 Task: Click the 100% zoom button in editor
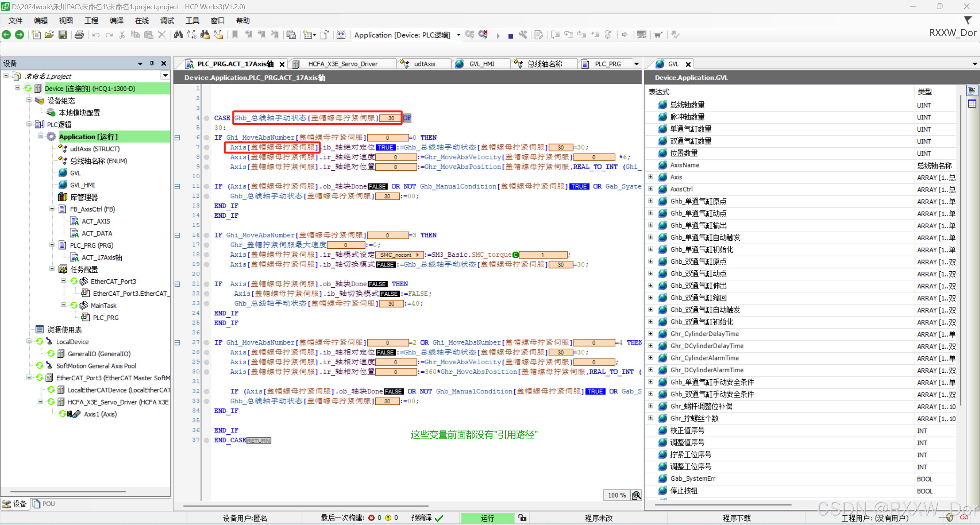coord(616,495)
